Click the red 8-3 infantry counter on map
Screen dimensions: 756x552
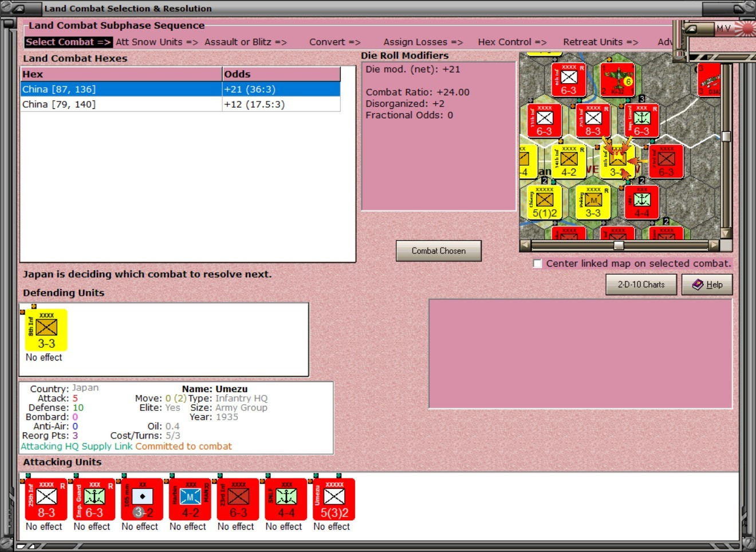593,121
